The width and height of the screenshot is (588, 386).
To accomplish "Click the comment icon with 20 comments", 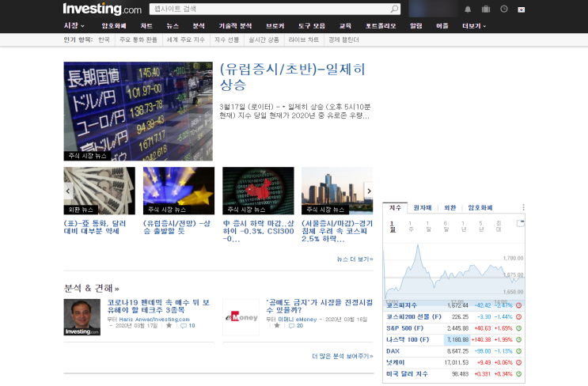I will pos(292,326).
